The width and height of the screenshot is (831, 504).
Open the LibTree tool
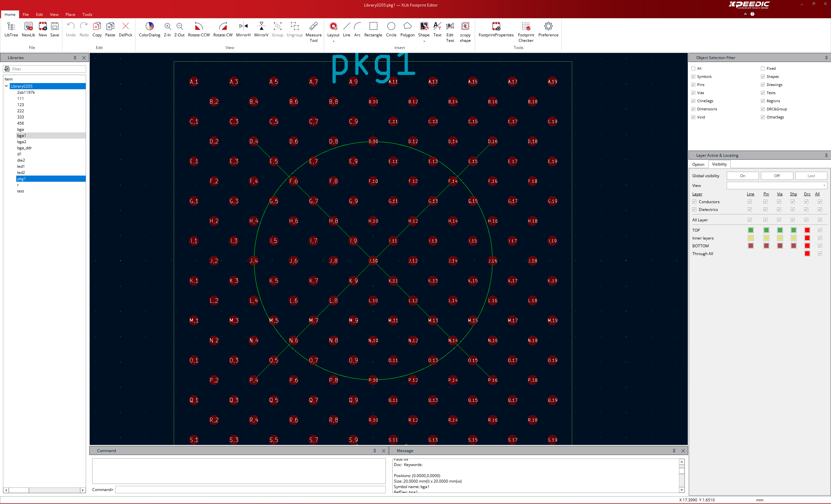(x=11, y=29)
